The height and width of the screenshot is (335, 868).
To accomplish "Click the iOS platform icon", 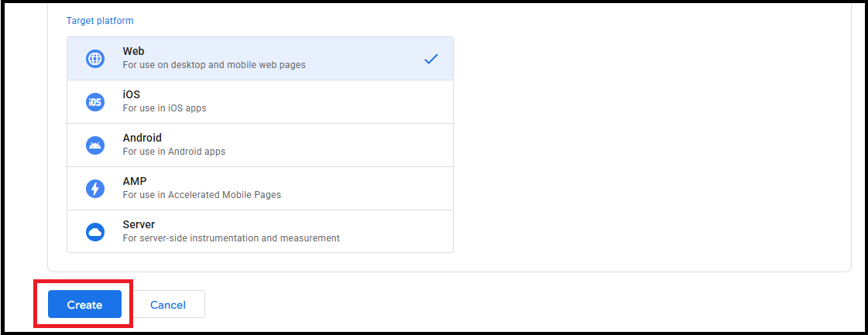I will [95, 102].
